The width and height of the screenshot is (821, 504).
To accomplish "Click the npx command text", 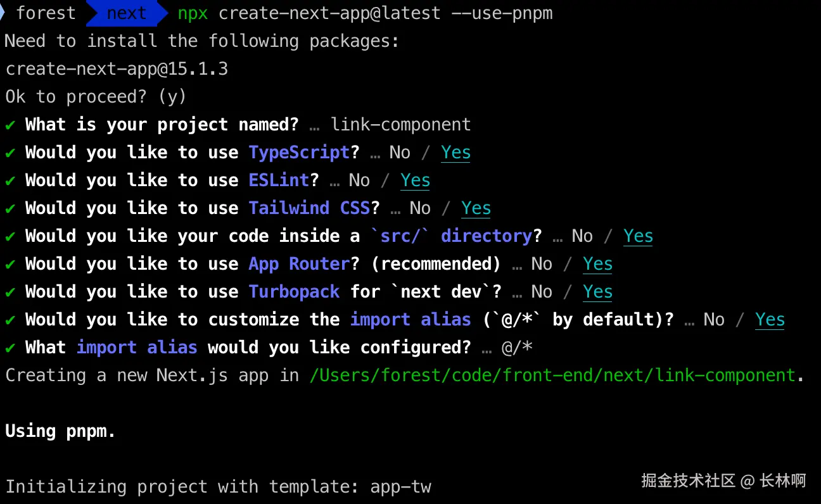I will tap(193, 13).
